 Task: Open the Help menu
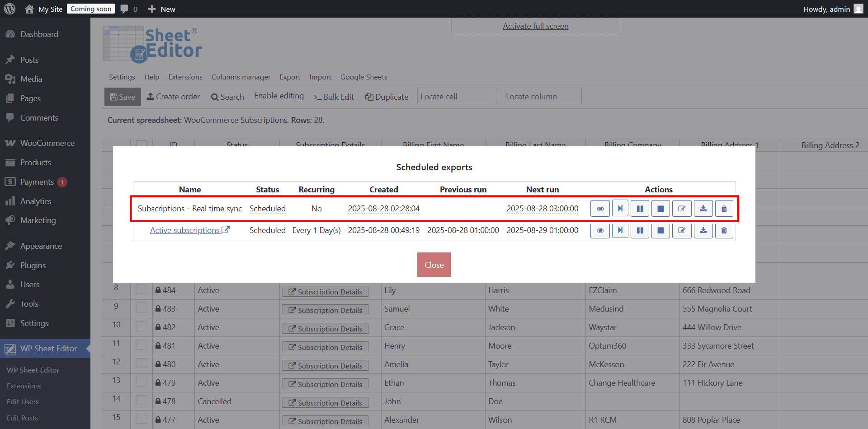click(152, 77)
